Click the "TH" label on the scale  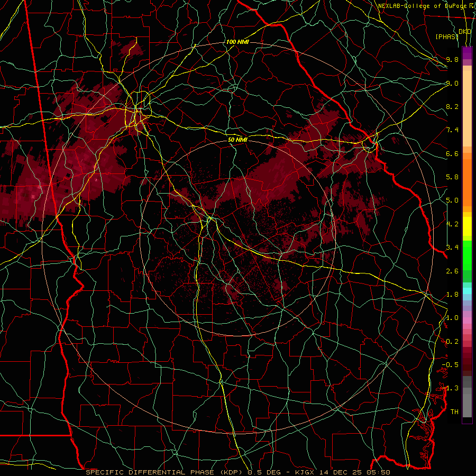[x=454, y=412]
